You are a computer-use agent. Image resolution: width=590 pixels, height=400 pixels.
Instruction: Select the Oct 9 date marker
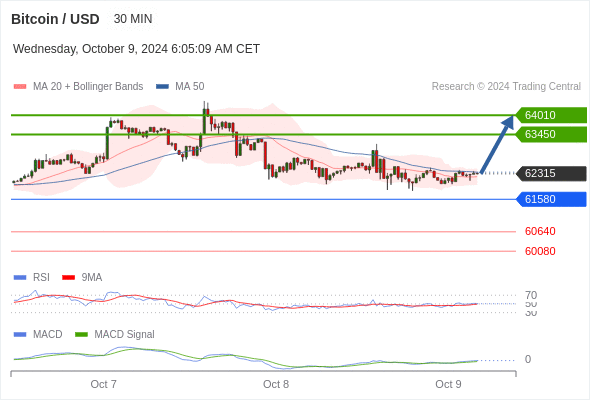tap(448, 384)
